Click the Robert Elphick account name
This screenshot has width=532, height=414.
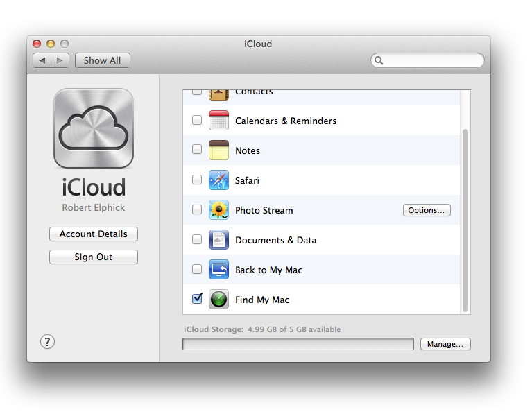(94, 207)
